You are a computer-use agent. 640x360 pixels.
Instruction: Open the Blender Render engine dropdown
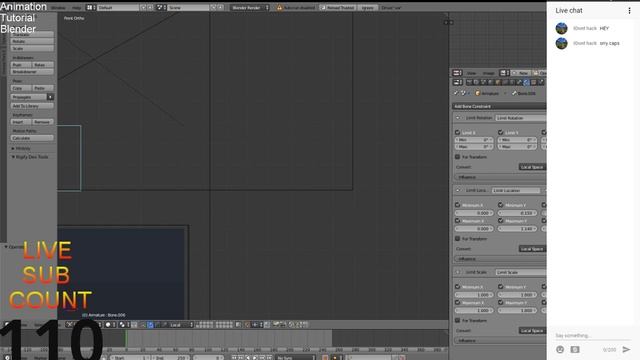point(250,8)
